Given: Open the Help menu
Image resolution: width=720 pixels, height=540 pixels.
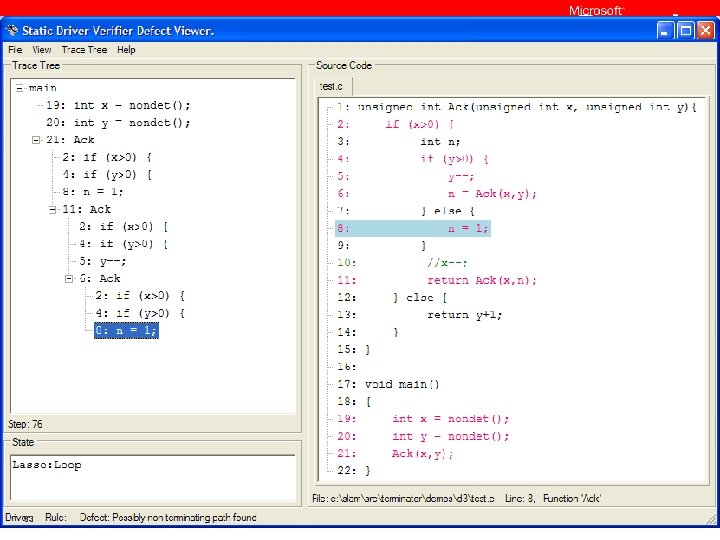Looking at the screenshot, I should coord(126,50).
